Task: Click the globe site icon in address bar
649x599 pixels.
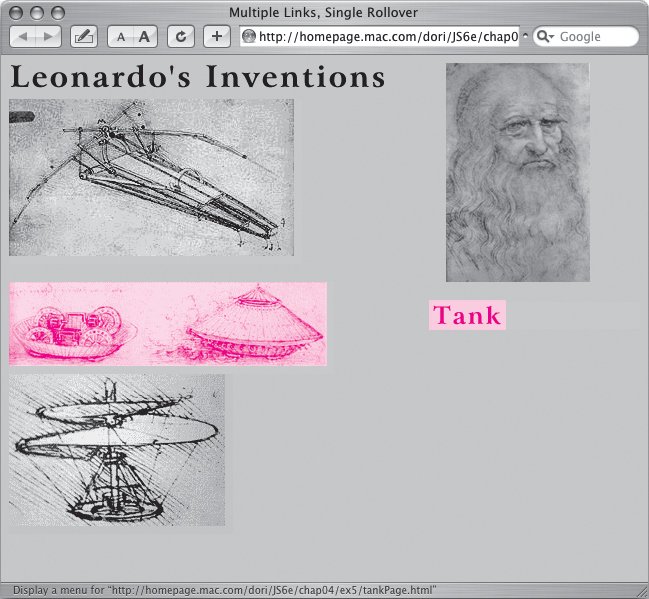Action: (x=249, y=36)
